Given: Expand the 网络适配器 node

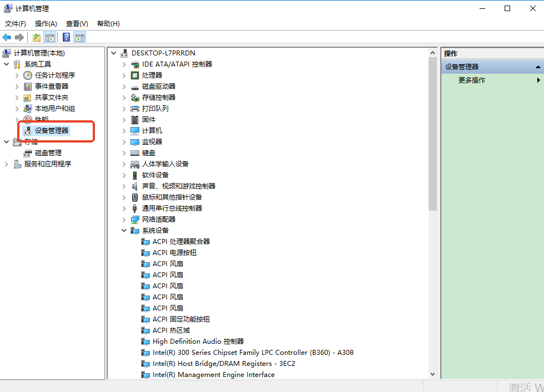Looking at the screenshot, I should tap(124, 219).
